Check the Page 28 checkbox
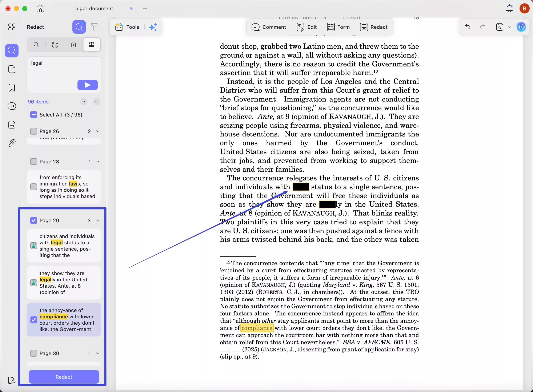 [x=34, y=162]
